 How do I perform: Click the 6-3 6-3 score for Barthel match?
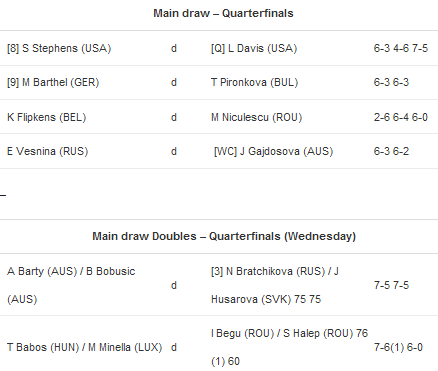click(391, 82)
